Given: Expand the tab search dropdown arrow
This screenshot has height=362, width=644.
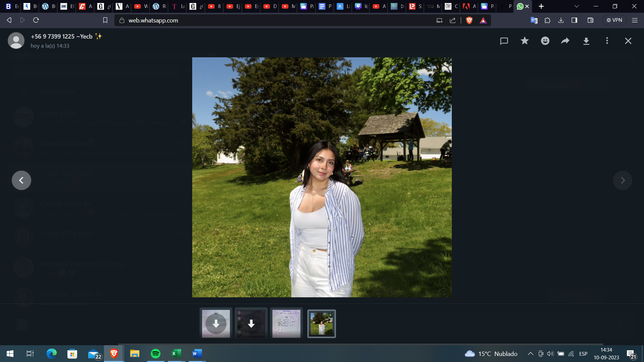Looking at the screenshot, I should coord(577,6).
